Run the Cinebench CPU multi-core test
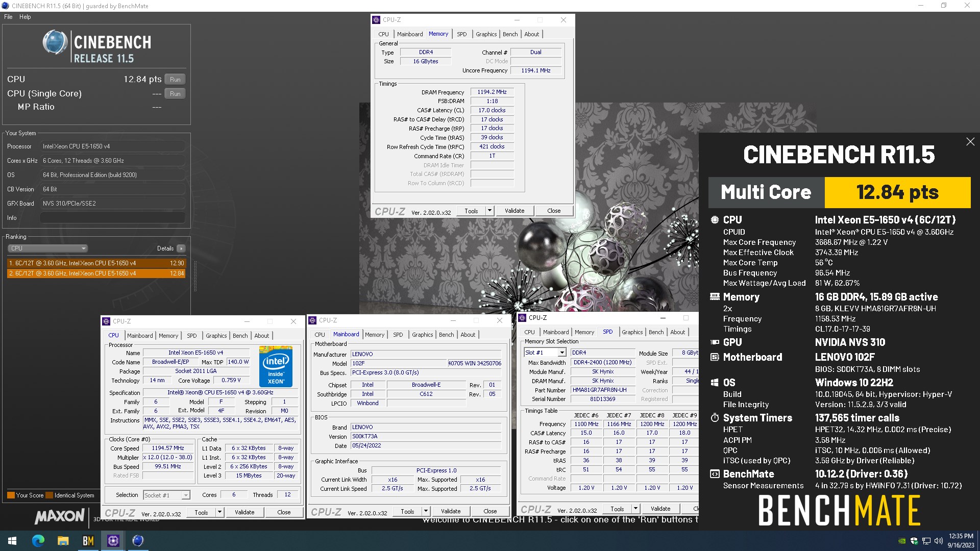The image size is (980, 551). tap(175, 80)
